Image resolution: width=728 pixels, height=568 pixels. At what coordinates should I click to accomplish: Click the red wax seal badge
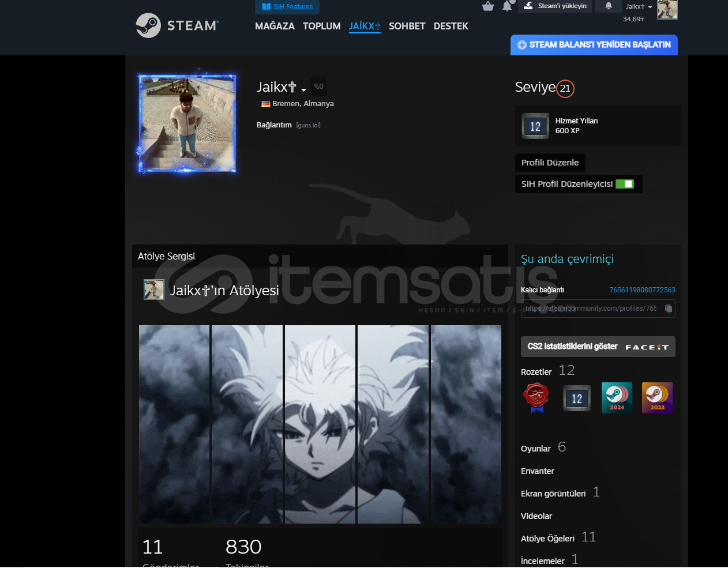pos(536,397)
